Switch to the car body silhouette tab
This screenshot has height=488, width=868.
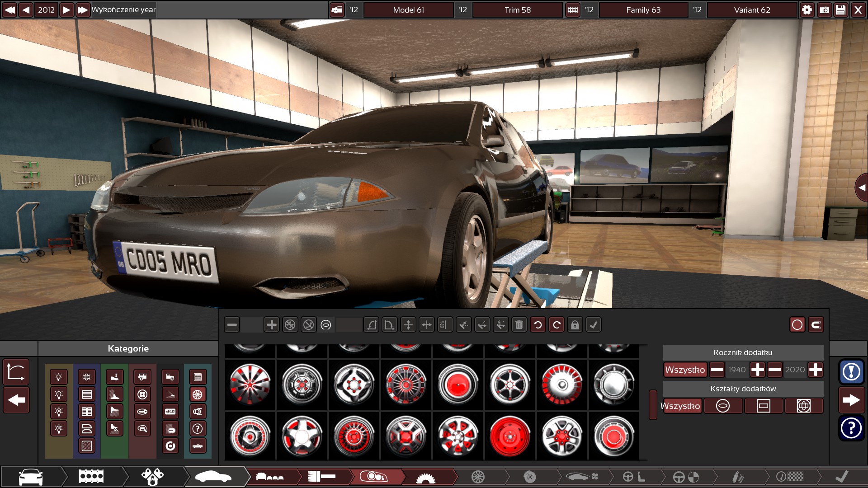point(213,477)
